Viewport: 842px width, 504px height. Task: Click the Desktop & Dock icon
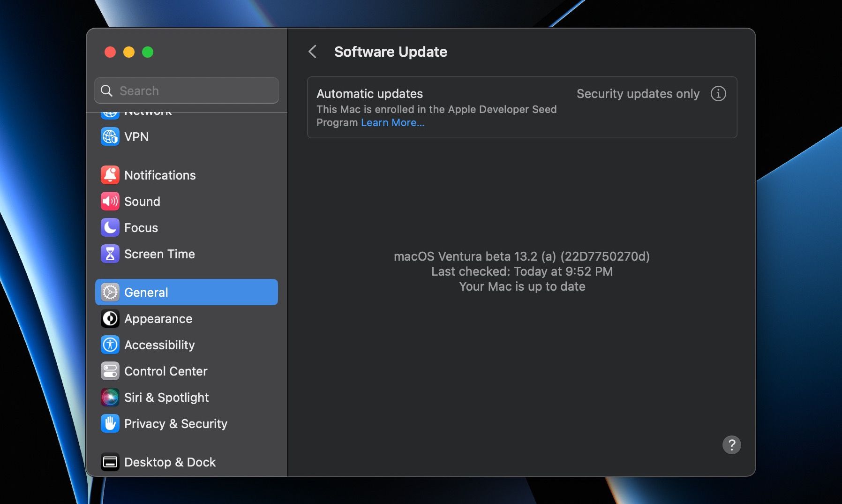tap(110, 462)
